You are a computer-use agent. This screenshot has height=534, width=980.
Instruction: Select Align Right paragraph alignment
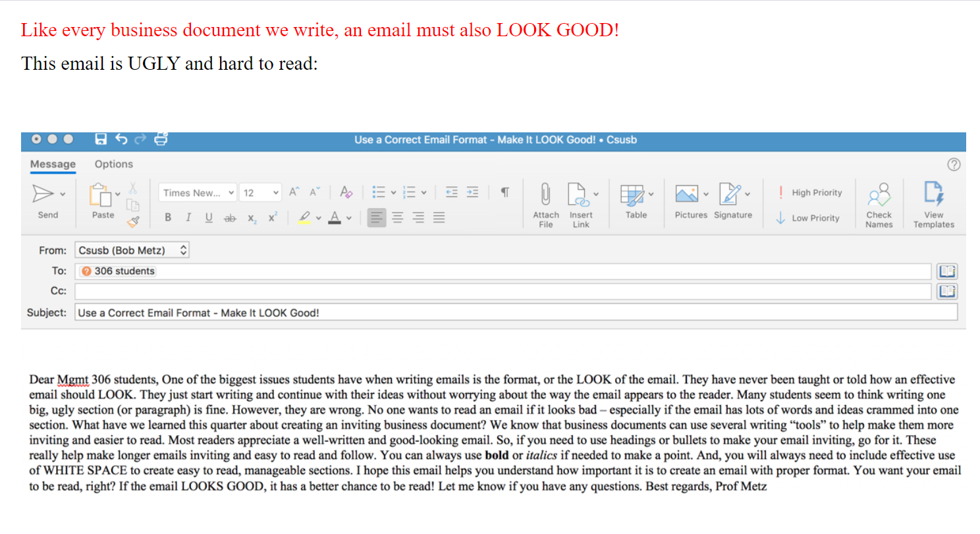tap(418, 217)
